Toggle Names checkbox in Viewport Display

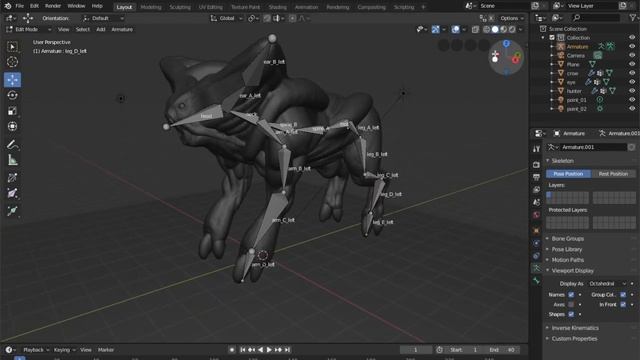[571, 295]
